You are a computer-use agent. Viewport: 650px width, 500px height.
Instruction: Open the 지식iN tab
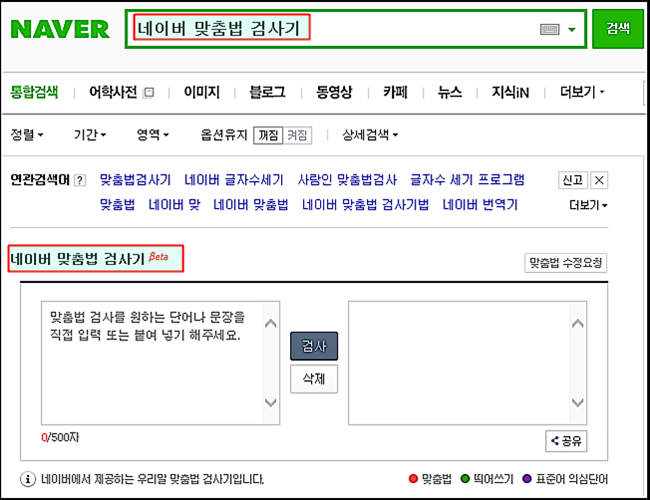point(511,92)
